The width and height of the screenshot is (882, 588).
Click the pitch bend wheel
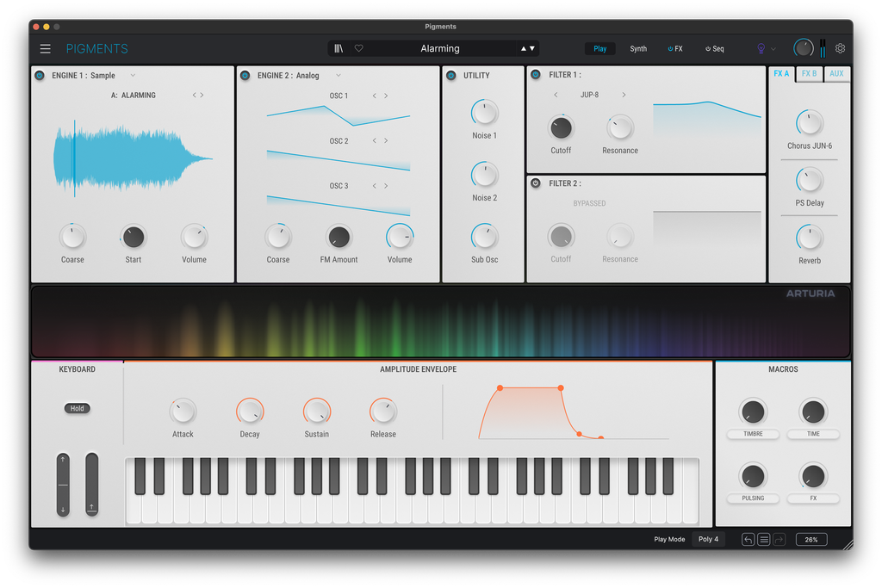click(63, 485)
